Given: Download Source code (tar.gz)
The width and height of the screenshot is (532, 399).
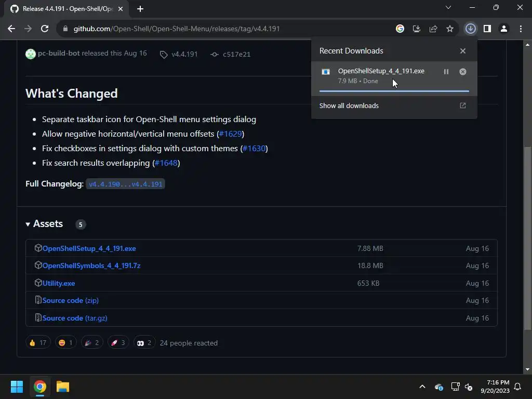Looking at the screenshot, I should 75,318.
